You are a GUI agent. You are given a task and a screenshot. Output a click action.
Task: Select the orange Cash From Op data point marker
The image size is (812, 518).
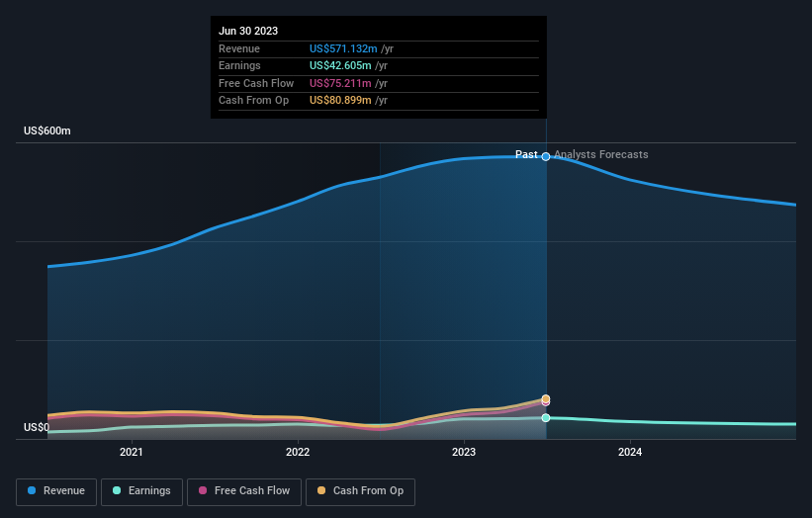(x=546, y=398)
